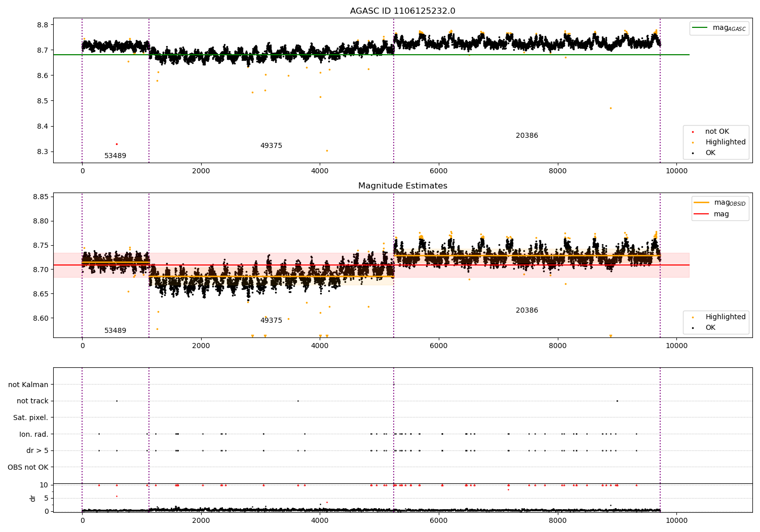Viewport: 760px width, 532px height.
Task: Click the red 'not OK' point near 8.33
Action: pos(117,144)
